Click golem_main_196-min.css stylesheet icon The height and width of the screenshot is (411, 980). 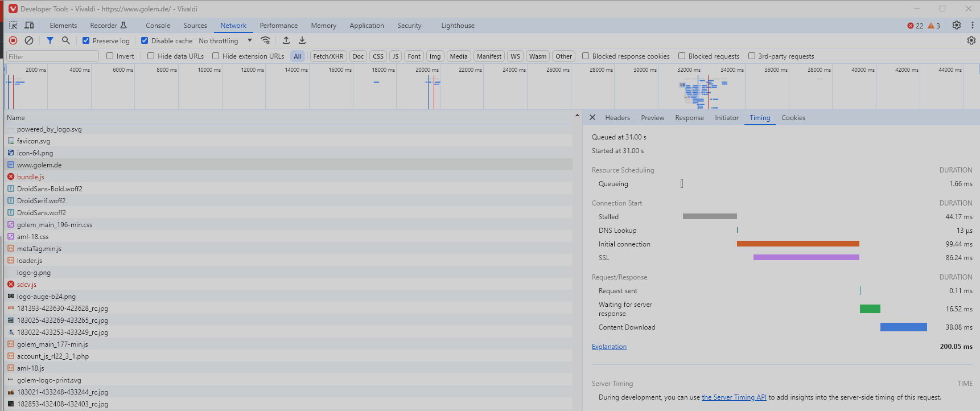[11, 225]
